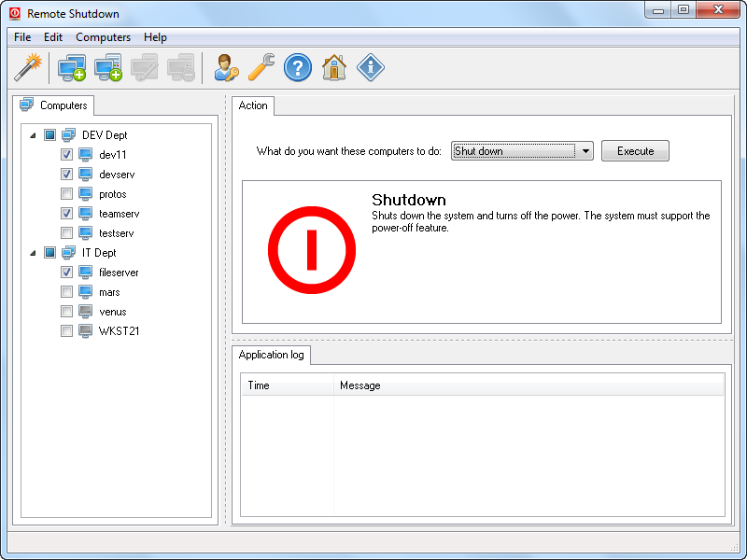Select the WKST21 computer in tree
Image resolution: width=747 pixels, height=560 pixels.
tap(119, 331)
